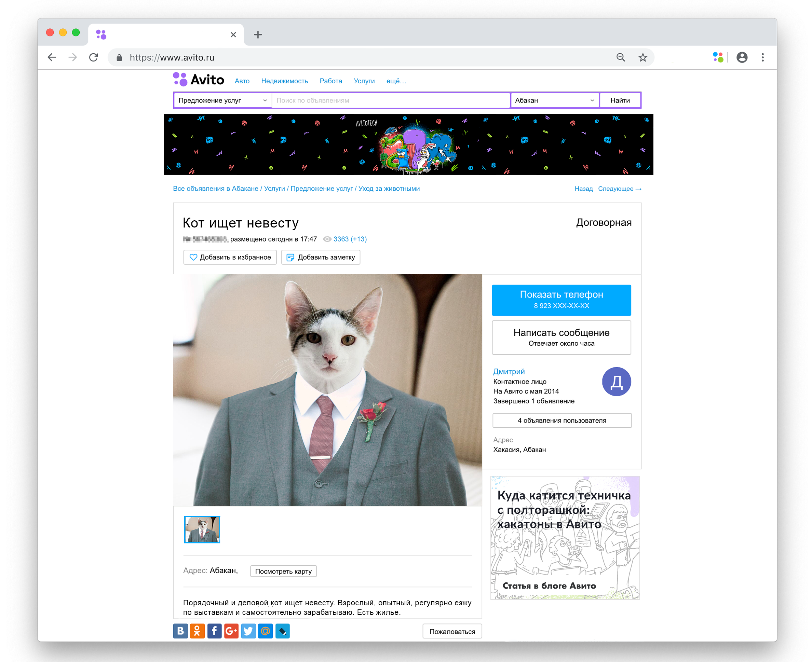Open the Предложение услуг category dropdown
Screen dimensions: 812x662
point(222,100)
